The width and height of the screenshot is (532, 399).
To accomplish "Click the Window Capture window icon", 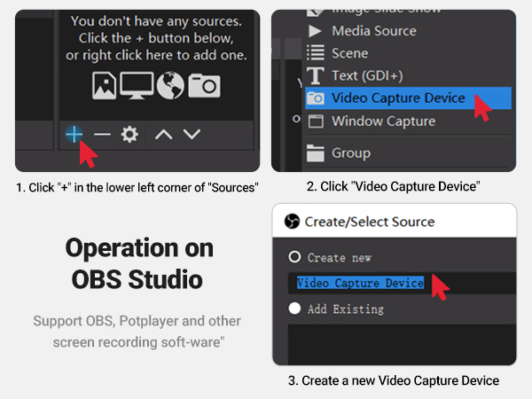I will pos(316,121).
